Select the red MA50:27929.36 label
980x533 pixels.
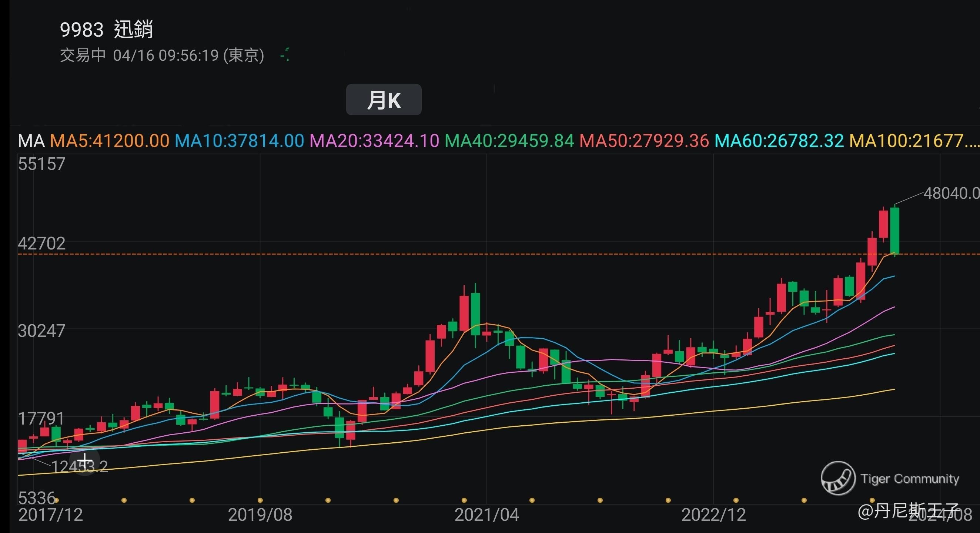[x=644, y=141]
